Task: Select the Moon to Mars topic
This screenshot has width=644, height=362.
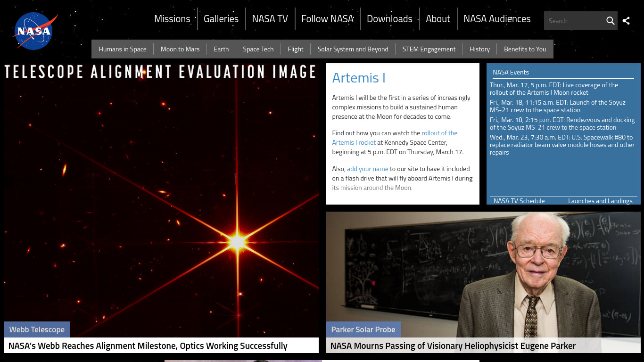Action: (x=180, y=49)
